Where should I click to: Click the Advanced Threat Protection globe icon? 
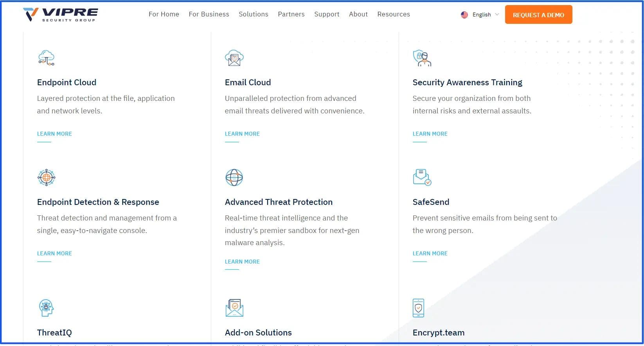[234, 177]
